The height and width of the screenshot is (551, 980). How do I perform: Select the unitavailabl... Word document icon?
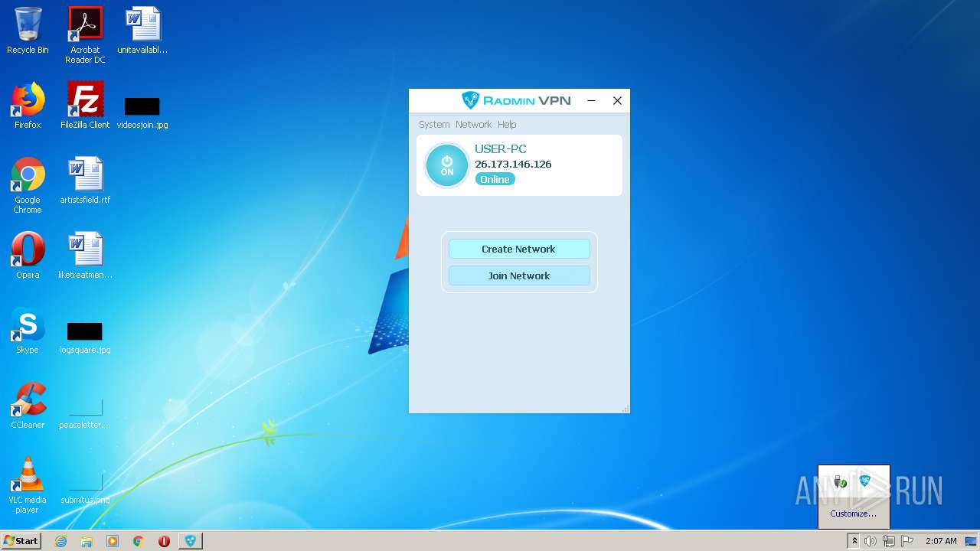point(142,31)
